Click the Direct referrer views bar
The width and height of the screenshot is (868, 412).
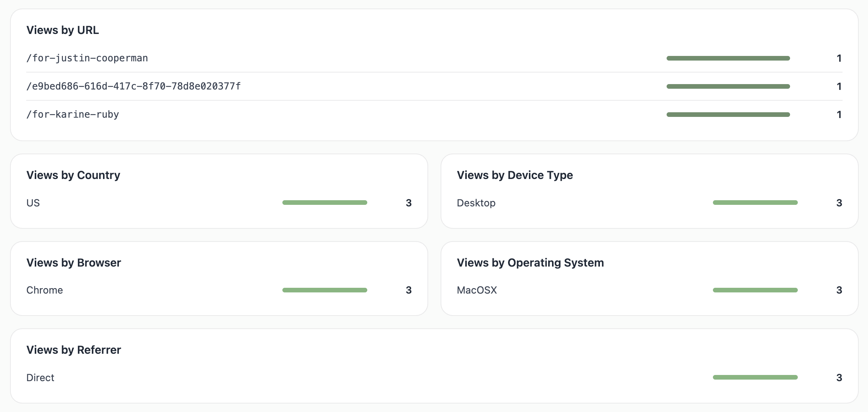[755, 377]
